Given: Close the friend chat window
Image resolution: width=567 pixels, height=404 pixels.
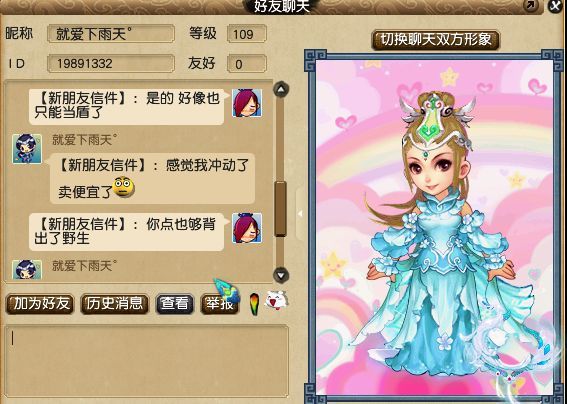Looking at the screenshot, I should (x=555, y=5).
